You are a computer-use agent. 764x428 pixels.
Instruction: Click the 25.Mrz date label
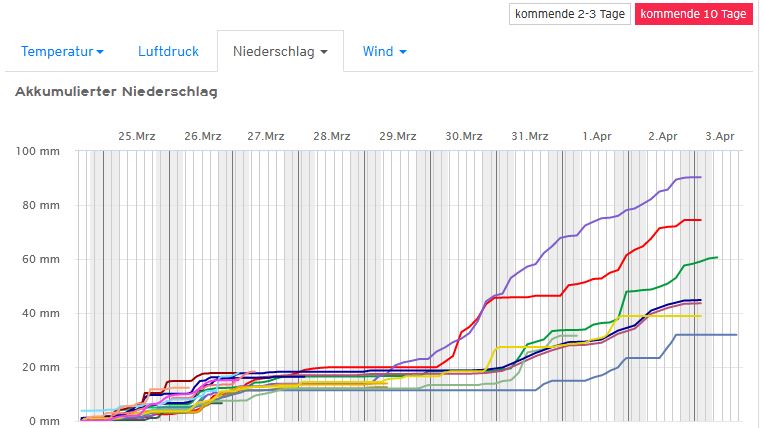137,136
